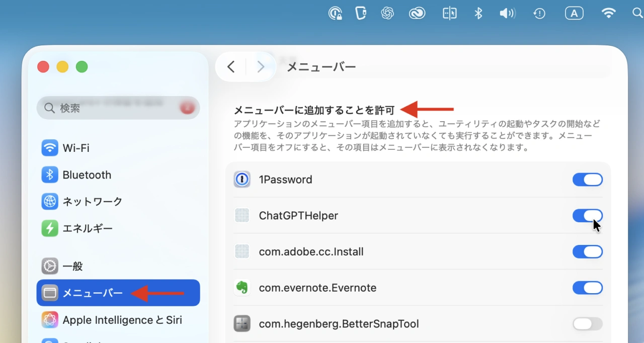Open Bluetooth settings via its sidebar icon
The image size is (644, 343).
pyautogui.click(x=50, y=175)
